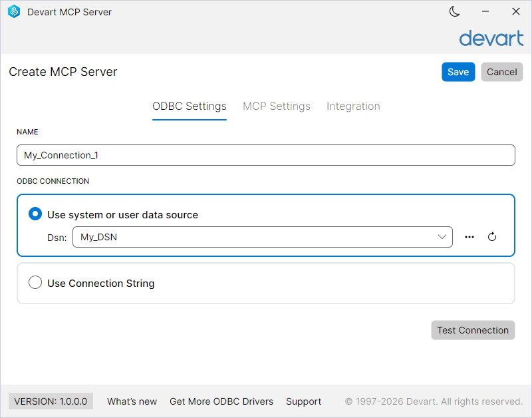Focus the Name field My_Connection_1

266,155
